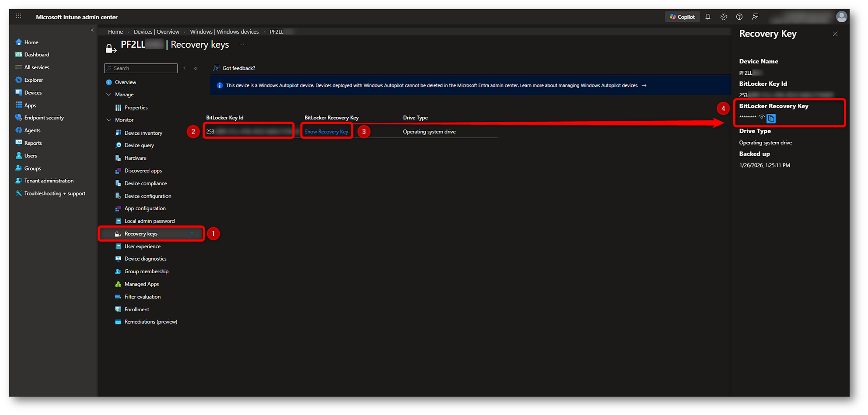The image size is (868, 415).
Task: Focus the resource menu Search box
Action: point(141,68)
